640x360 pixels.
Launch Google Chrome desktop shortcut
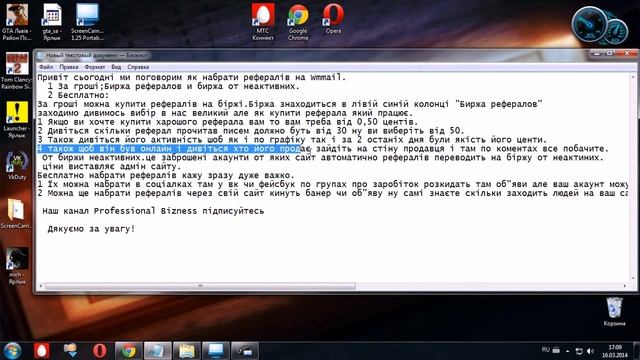click(x=298, y=22)
